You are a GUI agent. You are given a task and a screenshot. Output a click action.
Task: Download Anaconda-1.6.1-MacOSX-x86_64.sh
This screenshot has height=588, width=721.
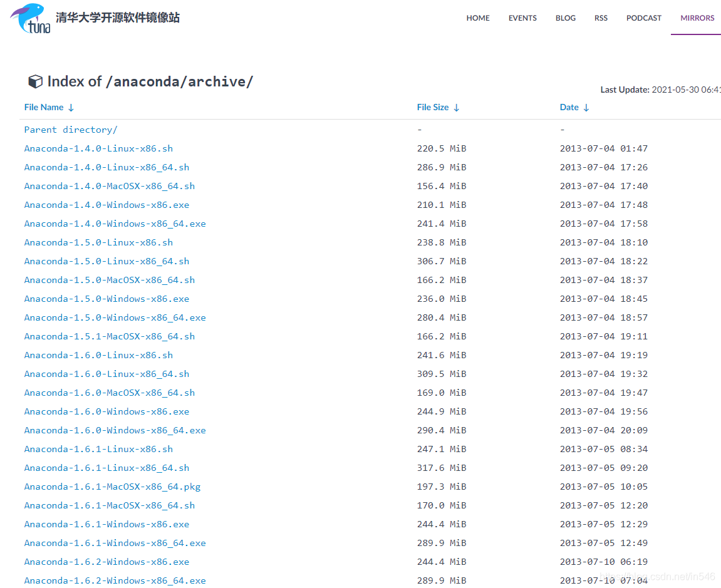coord(110,506)
